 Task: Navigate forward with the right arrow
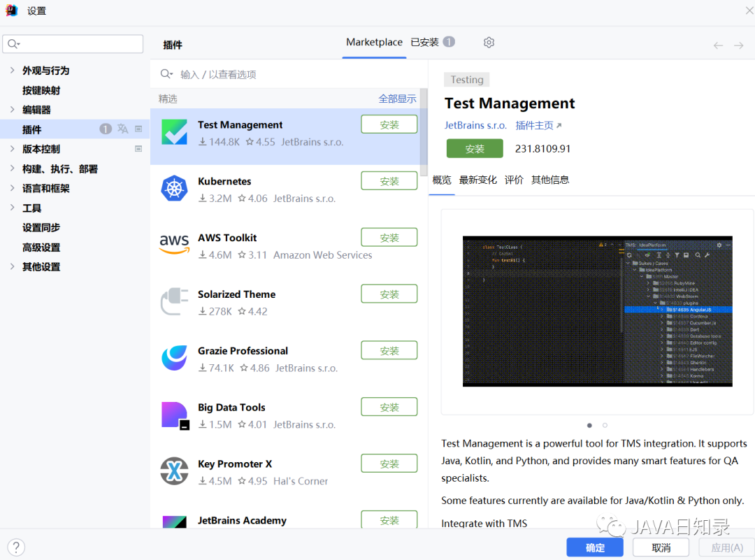pos(739,45)
